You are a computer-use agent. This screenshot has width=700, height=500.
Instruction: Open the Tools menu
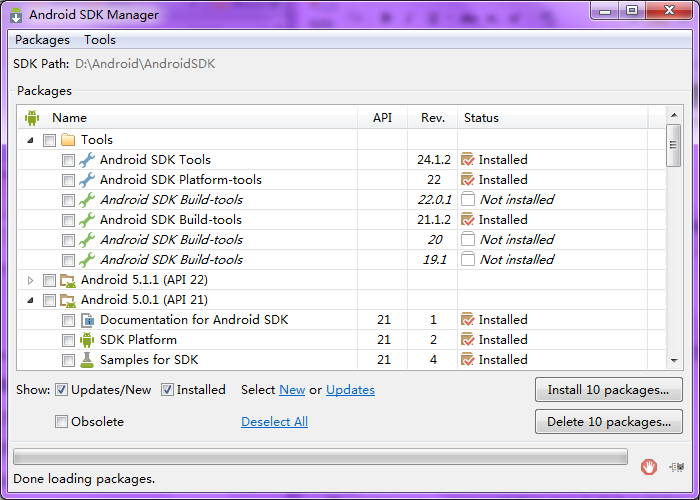click(100, 40)
